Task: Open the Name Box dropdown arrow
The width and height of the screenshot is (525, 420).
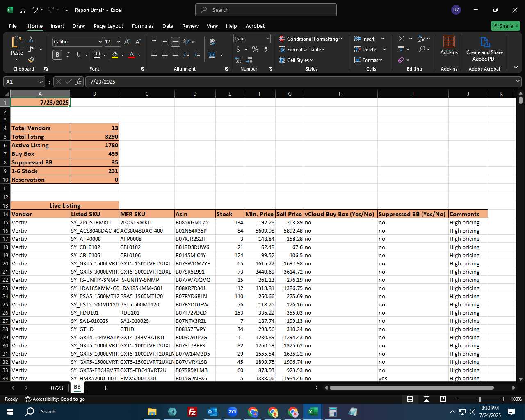Action: [x=40, y=82]
